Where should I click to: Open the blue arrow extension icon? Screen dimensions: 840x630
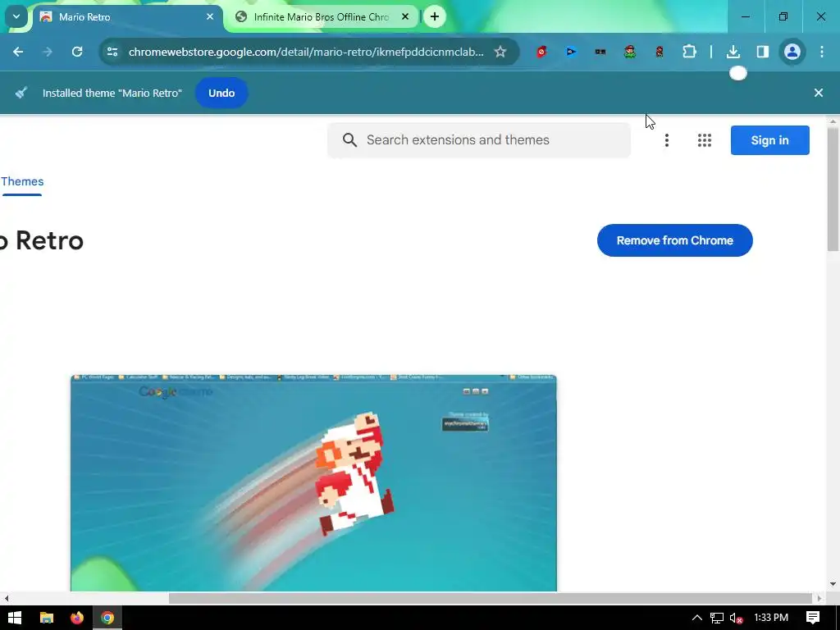(x=571, y=52)
